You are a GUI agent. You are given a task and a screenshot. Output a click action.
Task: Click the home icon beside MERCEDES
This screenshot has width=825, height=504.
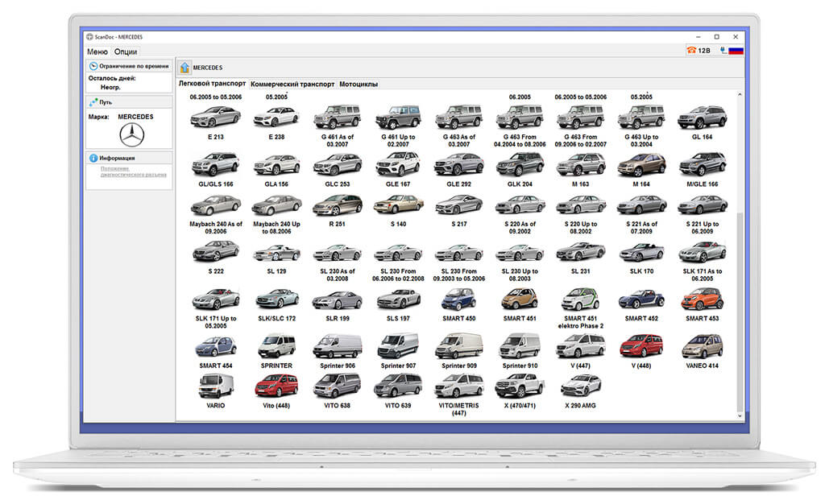click(184, 68)
